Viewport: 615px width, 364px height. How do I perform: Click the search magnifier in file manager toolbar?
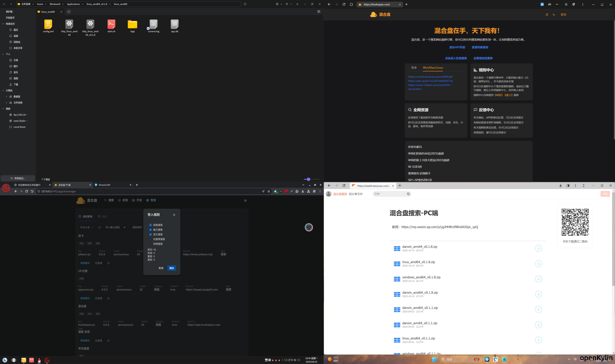(x=245, y=4)
